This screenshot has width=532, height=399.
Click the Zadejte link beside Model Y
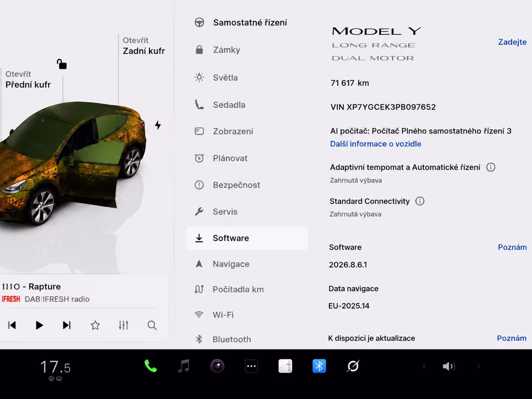[x=512, y=42]
